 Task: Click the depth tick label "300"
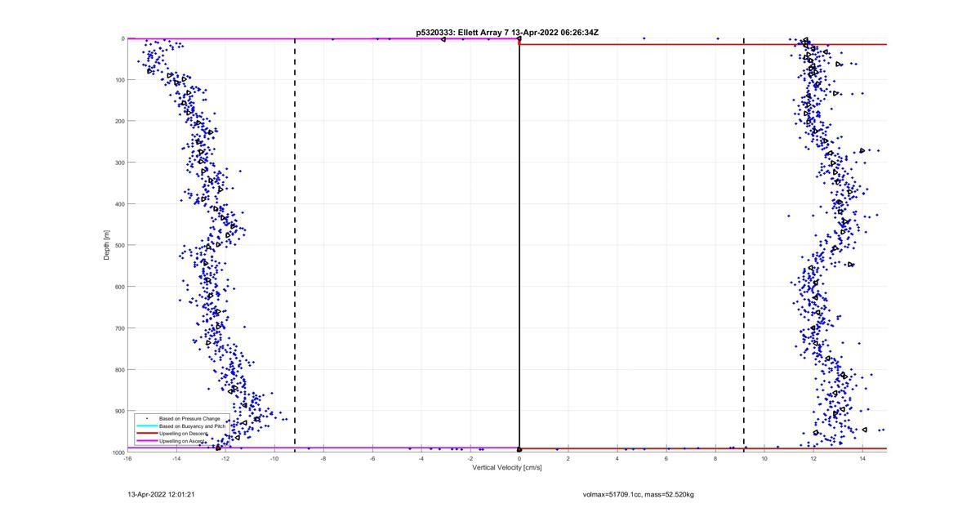point(119,163)
